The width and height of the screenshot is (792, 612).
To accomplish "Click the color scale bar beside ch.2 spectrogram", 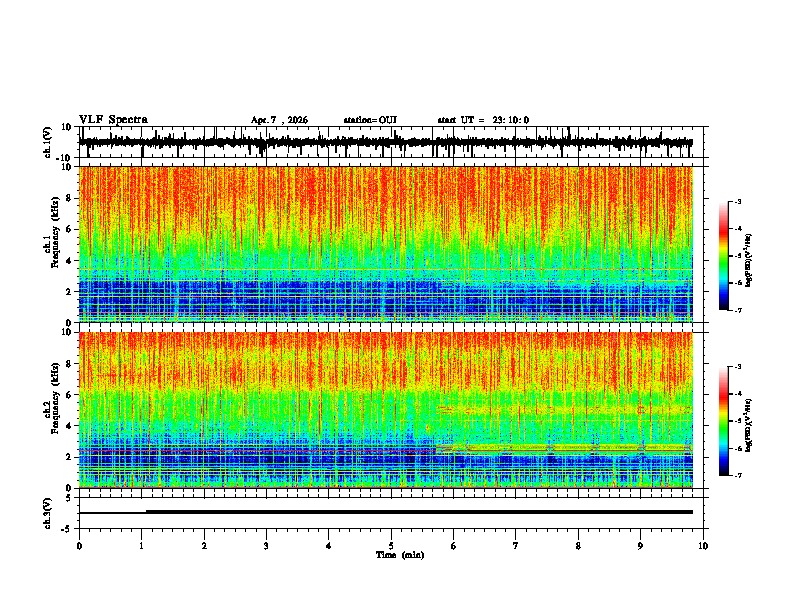I will (x=724, y=421).
